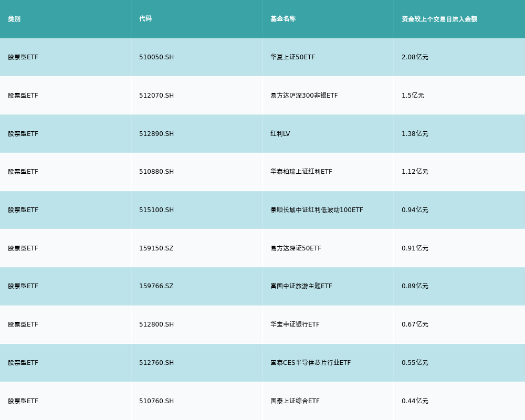Click 景顺长城中证红利低波动100ETF fund name
The width and height of the screenshot is (525, 420).
tap(317, 210)
